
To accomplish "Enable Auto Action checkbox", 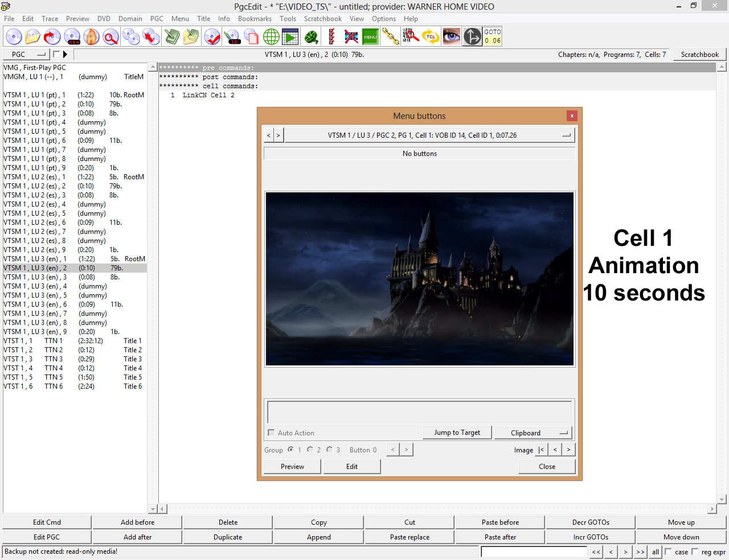I will [x=271, y=433].
